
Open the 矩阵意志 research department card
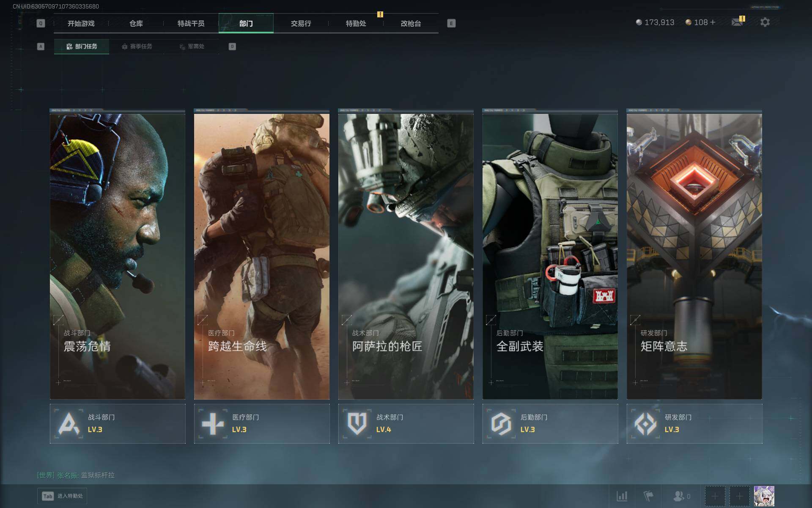coord(694,254)
